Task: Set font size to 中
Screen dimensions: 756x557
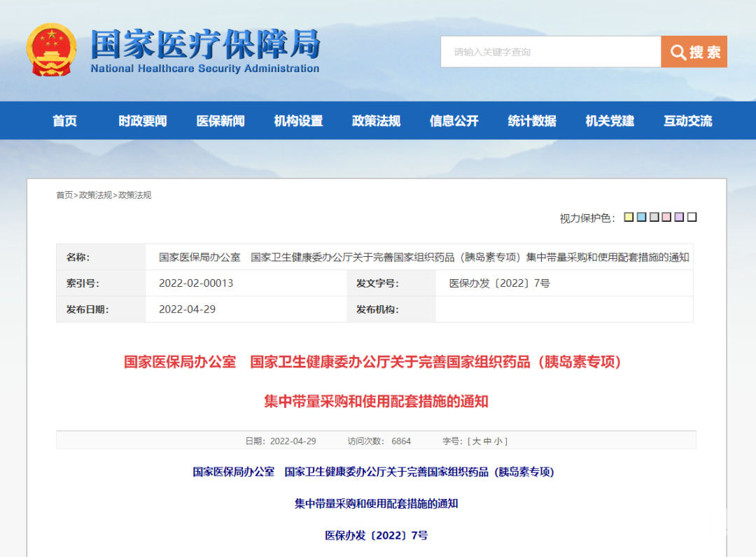Action: click(487, 442)
